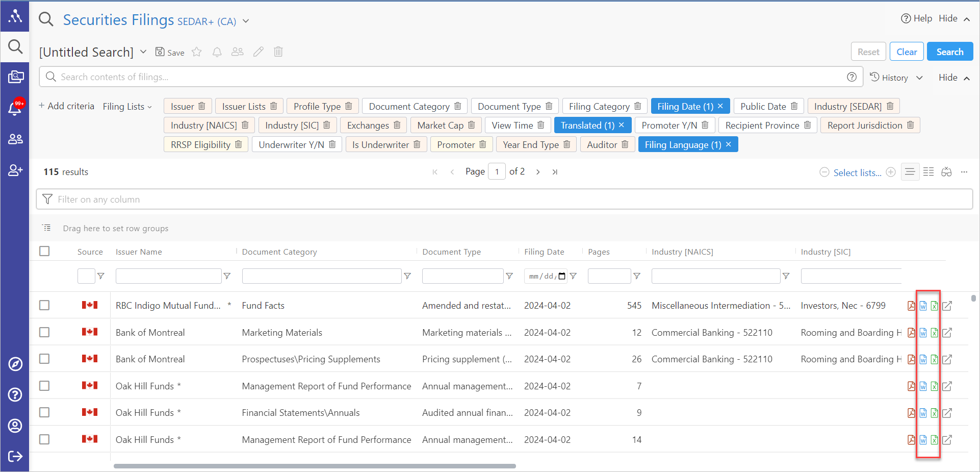Expand the Untitled Search name dropdown
The width and height of the screenshot is (980, 472).
pyautogui.click(x=143, y=52)
